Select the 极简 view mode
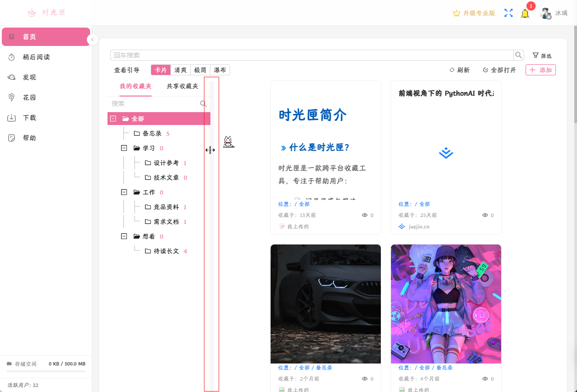 (200, 70)
